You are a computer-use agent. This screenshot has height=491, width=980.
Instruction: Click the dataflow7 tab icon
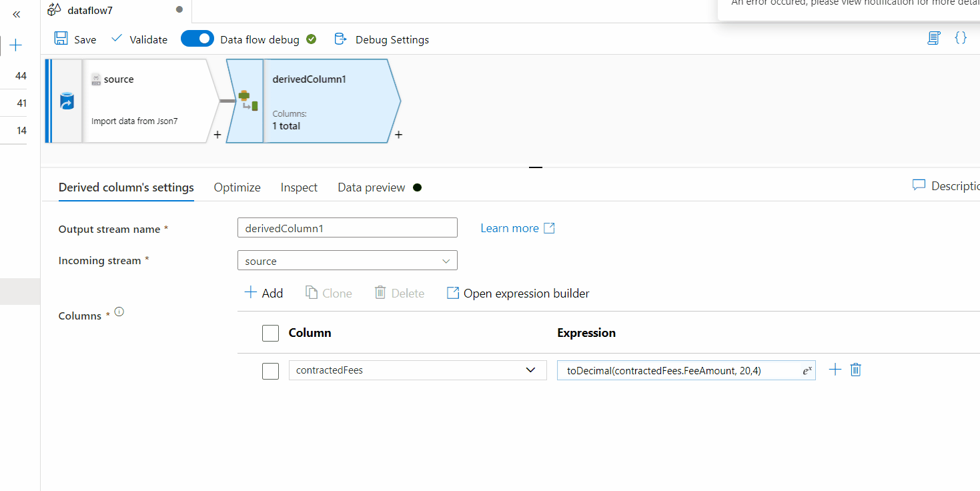point(55,10)
